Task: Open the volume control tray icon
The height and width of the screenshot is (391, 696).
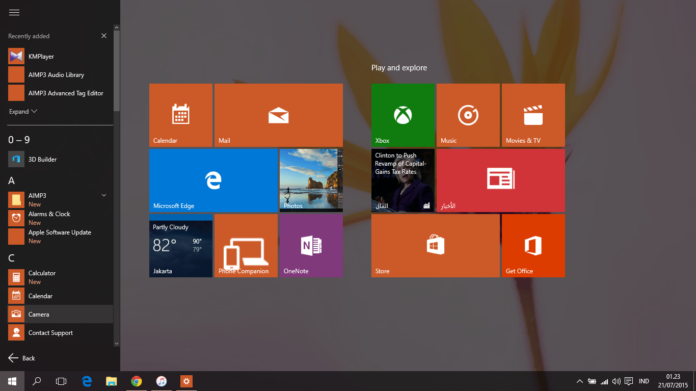Action: (616, 381)
